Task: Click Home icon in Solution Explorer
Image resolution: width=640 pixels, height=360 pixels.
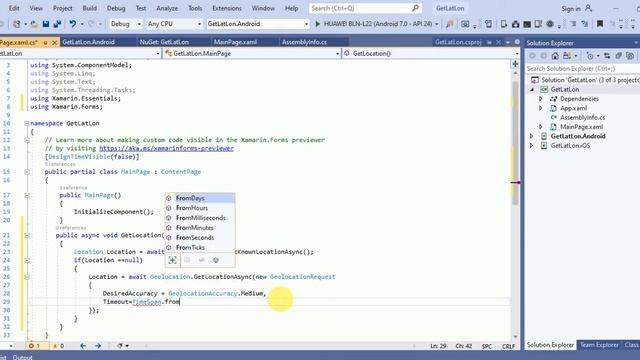Action: (555, 56)
